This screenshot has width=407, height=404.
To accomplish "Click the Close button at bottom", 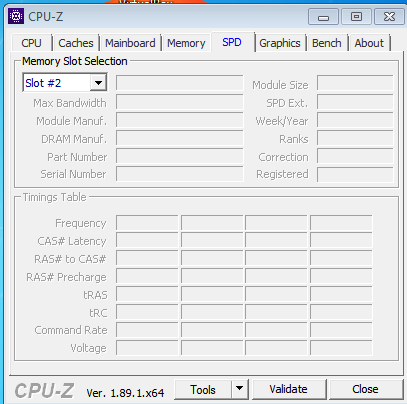I will tap(366, 389).
